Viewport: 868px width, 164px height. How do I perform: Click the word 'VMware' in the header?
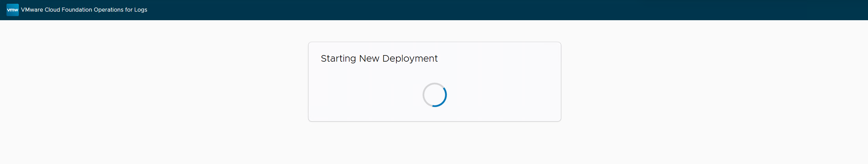coord(32,10)
